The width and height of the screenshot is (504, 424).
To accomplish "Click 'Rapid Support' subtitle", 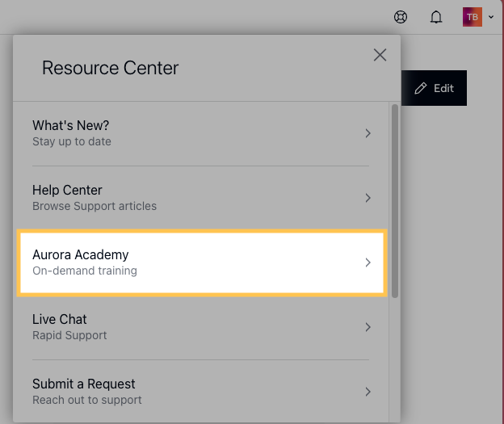I will coord(69,335).
